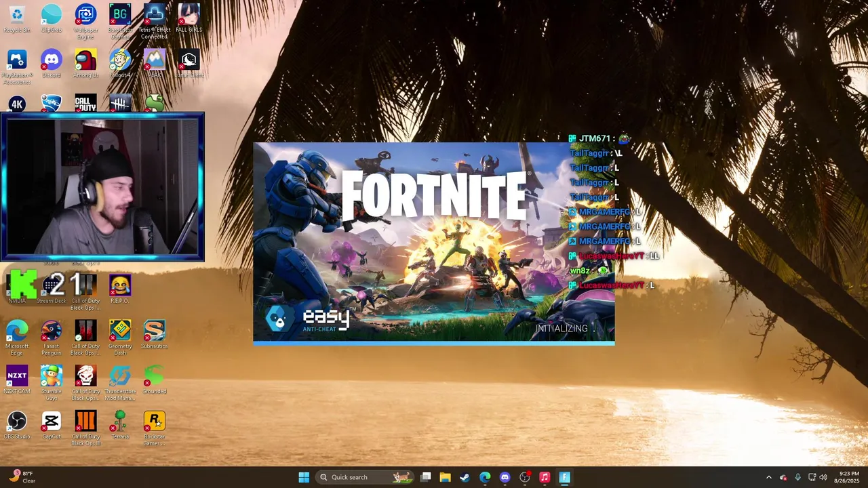The image size is (868, 488).
Task: Select the R.E.P.O. desktop icon
Action: (120, 289)
